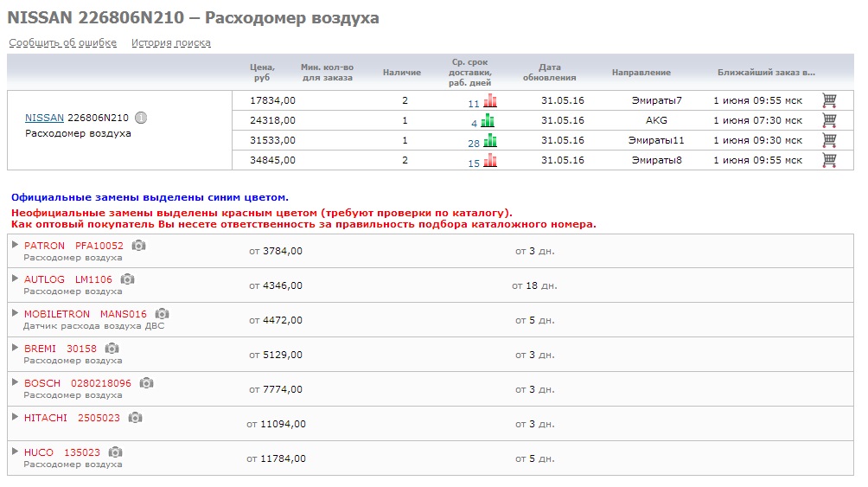Open delivery statistics chart for 4 days

(488, 120)
